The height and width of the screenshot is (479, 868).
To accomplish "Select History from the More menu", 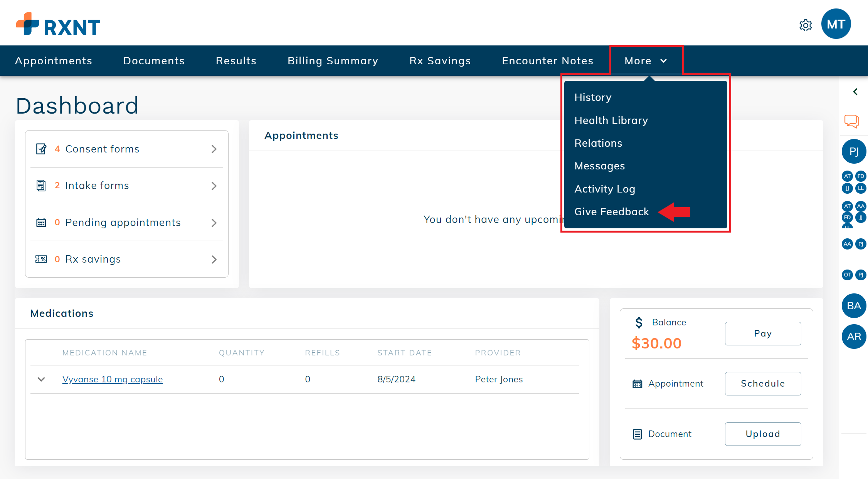I will 593,97.
